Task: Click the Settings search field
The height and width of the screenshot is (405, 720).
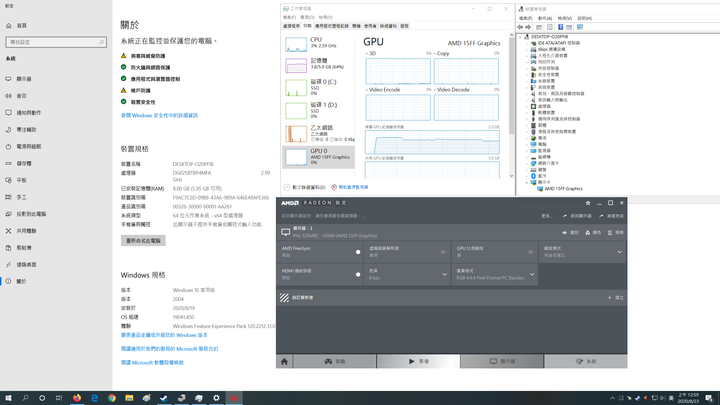Action: 56,42
